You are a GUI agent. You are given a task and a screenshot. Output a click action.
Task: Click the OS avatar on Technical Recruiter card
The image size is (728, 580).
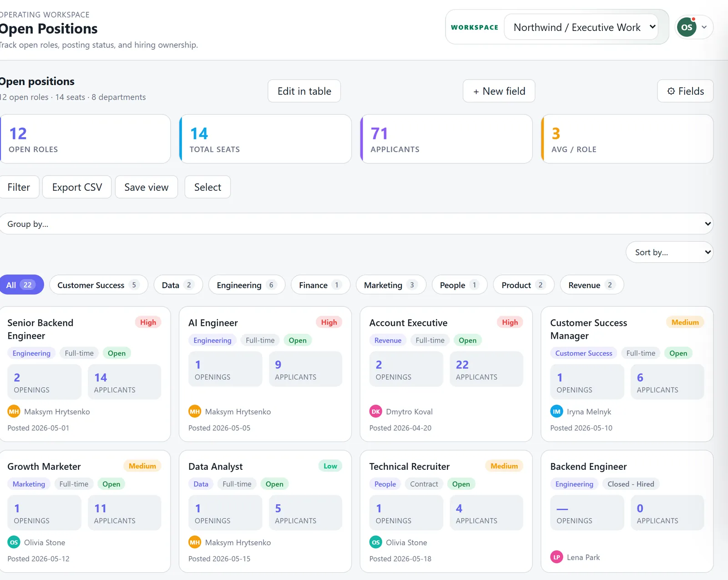(376, 542)
